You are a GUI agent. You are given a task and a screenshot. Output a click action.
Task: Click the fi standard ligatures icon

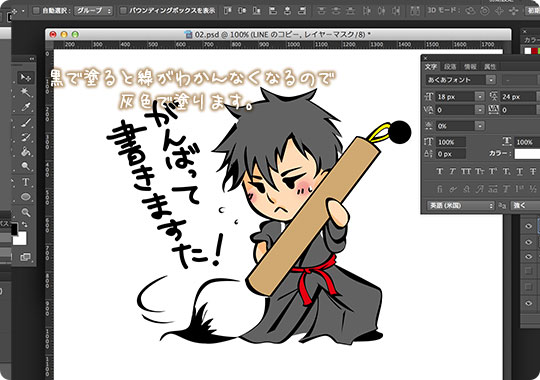[439, 189]
